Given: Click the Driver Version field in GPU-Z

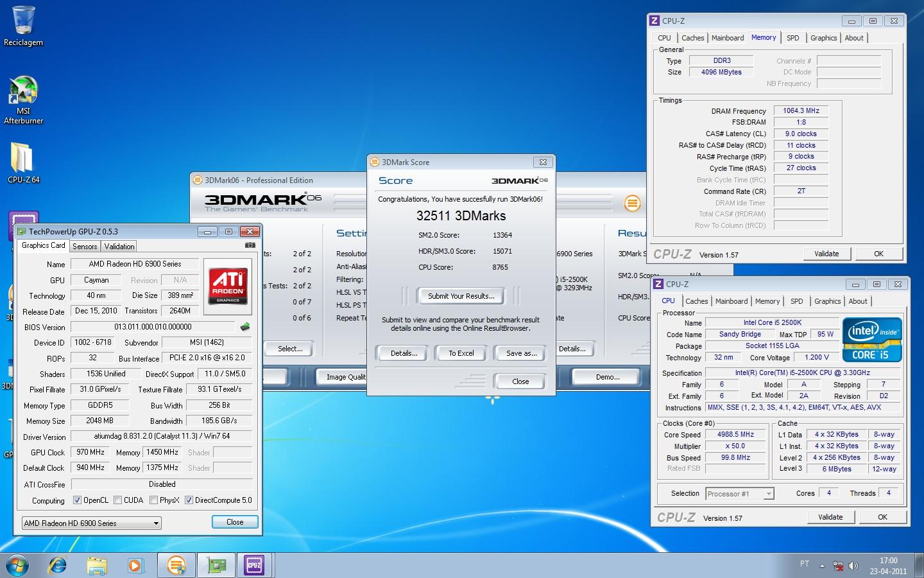Looking at the screenshot, I should [x=162, y=436].
